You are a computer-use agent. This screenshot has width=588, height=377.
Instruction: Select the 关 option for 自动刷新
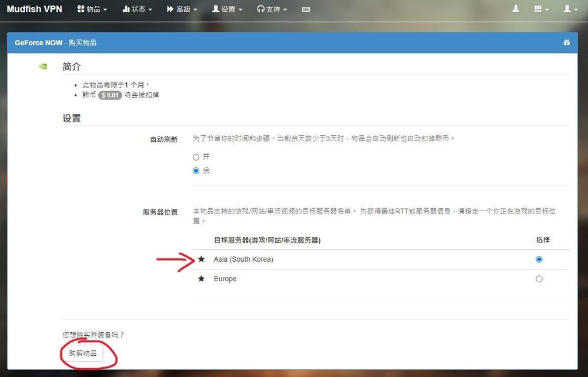point(195,171)
